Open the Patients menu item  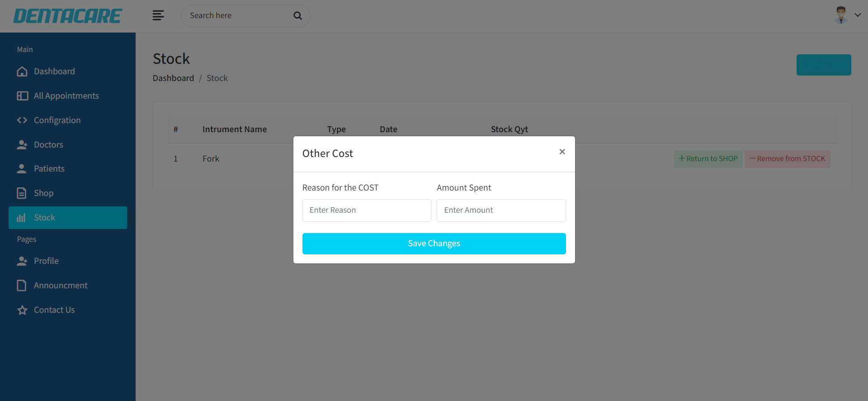(49, 169)
